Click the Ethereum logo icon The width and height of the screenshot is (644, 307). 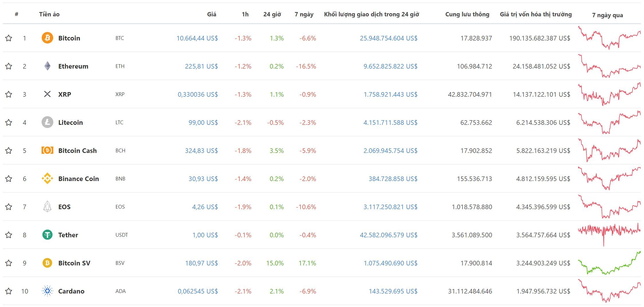click(47, 66)
